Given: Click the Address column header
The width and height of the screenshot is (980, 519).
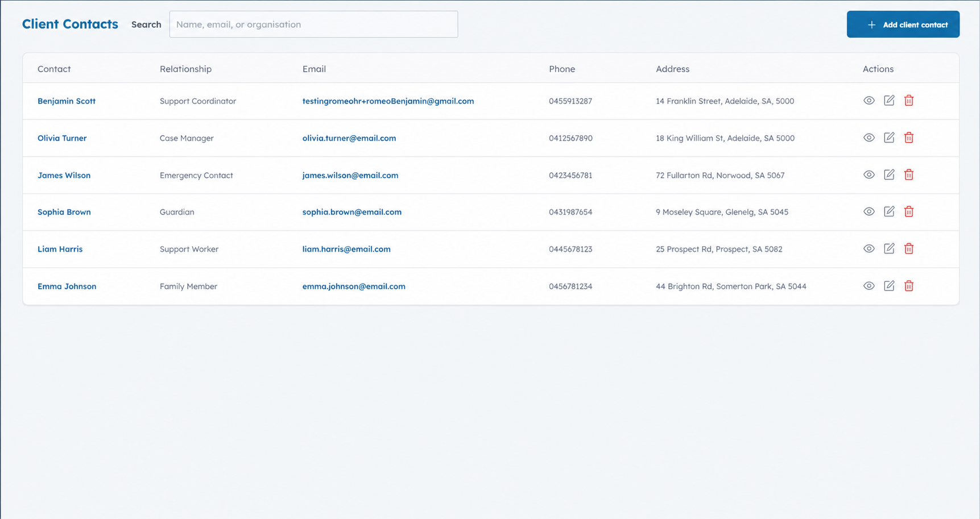Looking at the screenshot, I should click(x=672, y=69).
